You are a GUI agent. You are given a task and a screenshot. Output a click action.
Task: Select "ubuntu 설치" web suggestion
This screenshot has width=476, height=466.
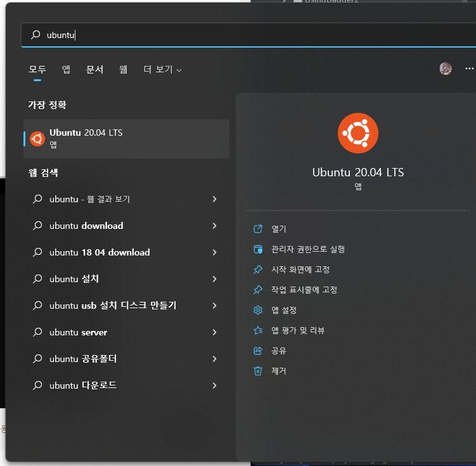tap(126, 279)
